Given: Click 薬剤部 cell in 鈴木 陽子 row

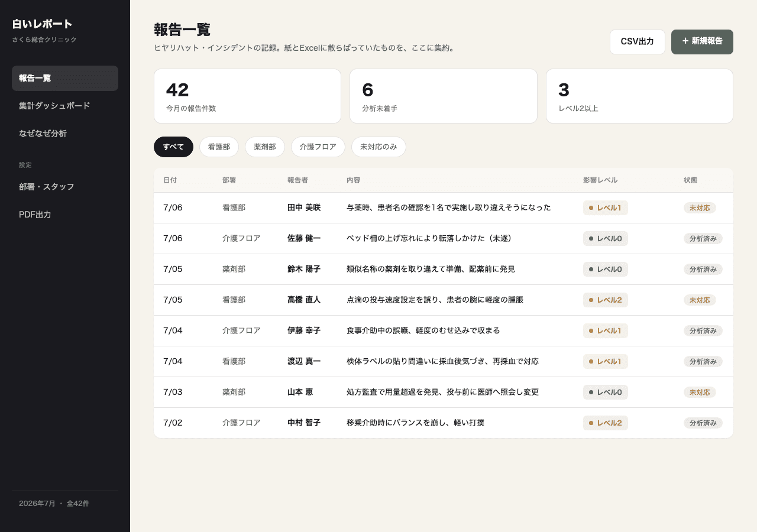Looking at the screenshot, I should 234,269.
